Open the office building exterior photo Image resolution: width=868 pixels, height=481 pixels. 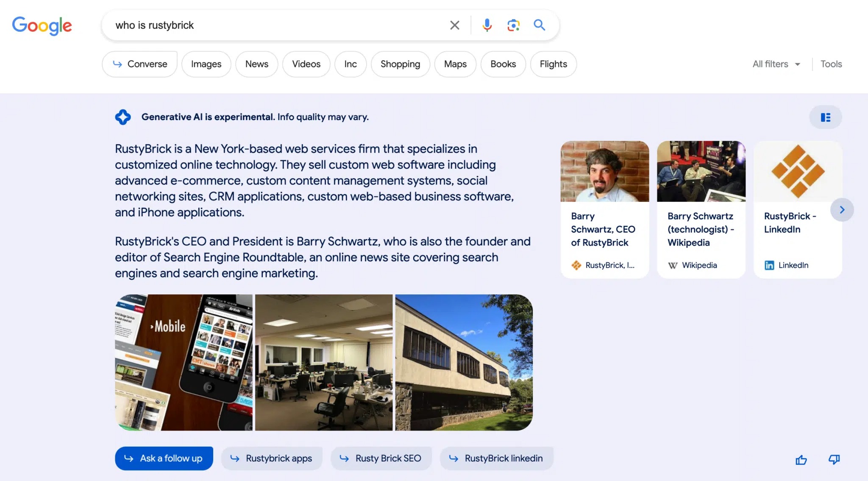[x=464, y=363]
